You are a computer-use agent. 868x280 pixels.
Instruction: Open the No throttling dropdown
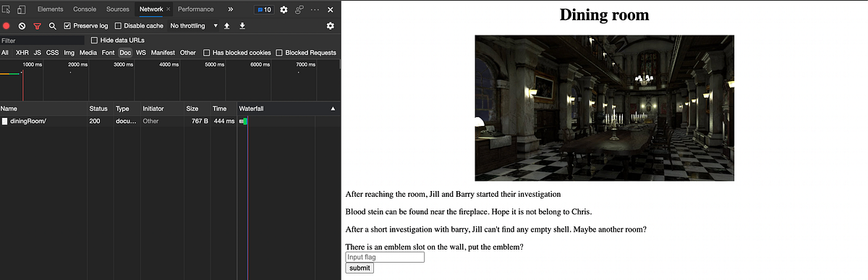coord(193,26)
